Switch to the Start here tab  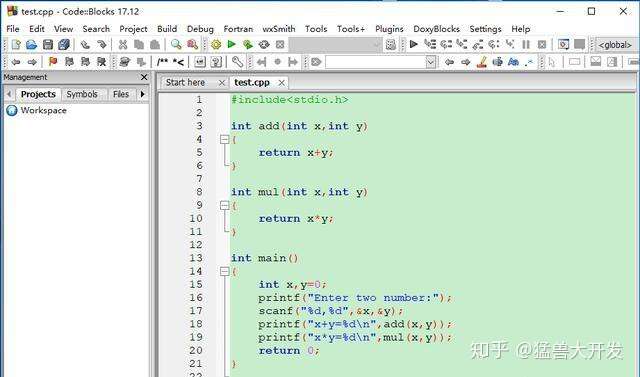[x=185, y=82]
